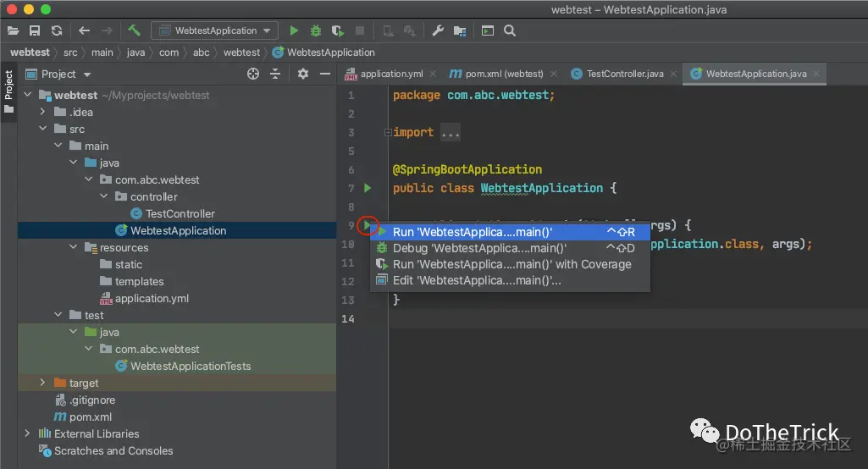The image size is (868, 469).
Task: Open the WebtestApplication run configuration dropdown
Action: (x=215, y=30)
